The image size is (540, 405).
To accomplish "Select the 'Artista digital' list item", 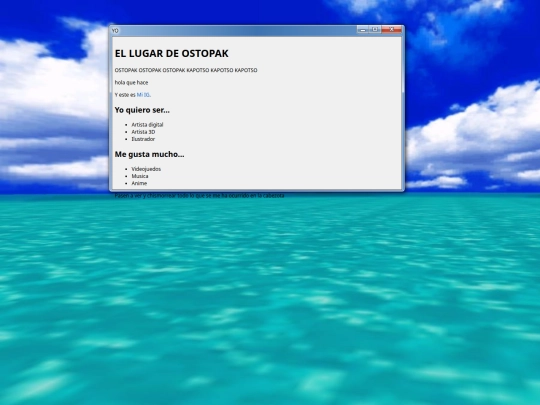I will pos(147,125).
